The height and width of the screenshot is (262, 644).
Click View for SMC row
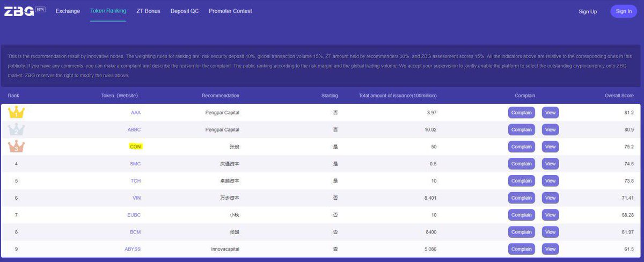[x=550, y=164]
